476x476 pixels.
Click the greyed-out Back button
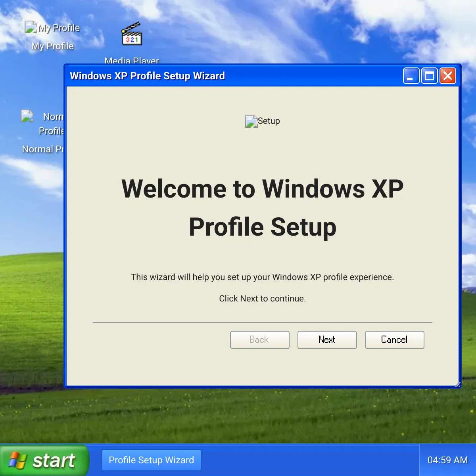(x=260, y=340)
